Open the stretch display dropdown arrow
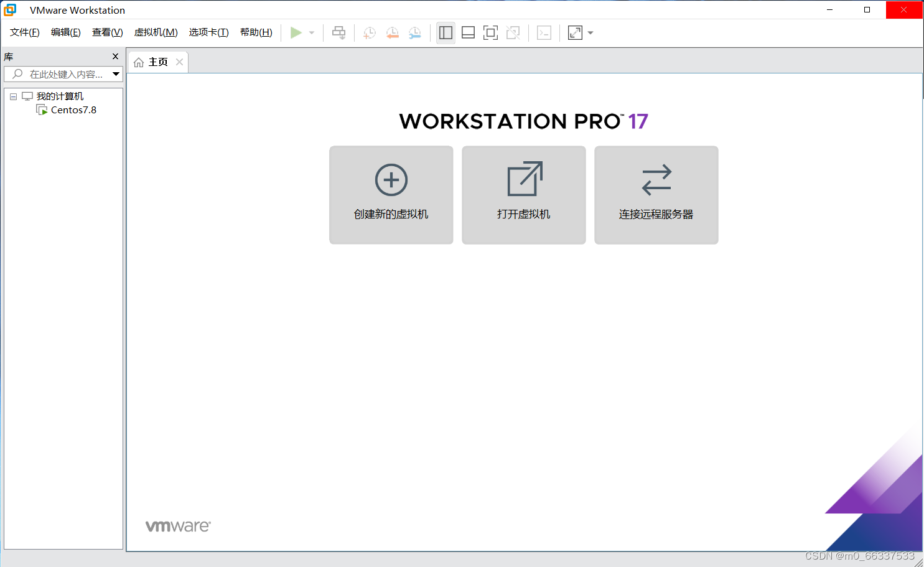This screenshot has width=924, height=567. tap(590, 33)
